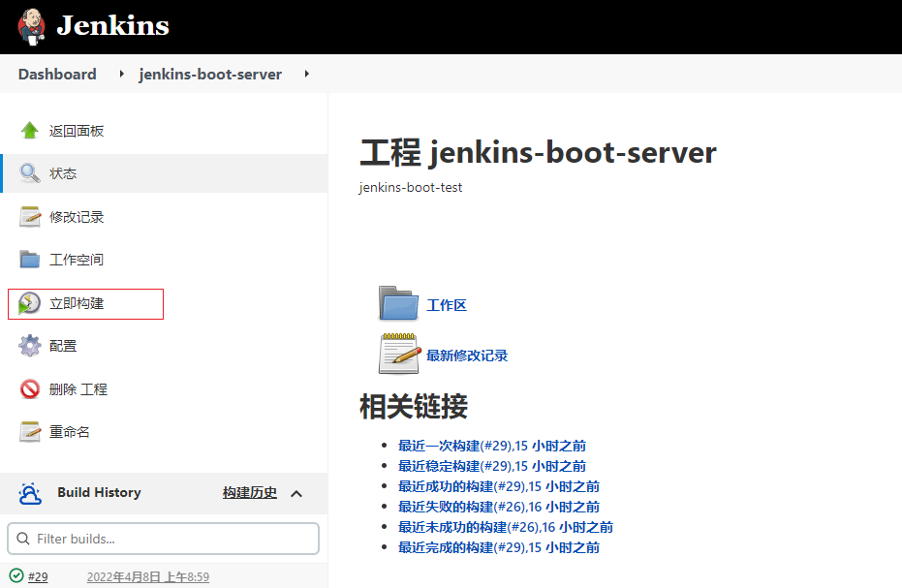Start a build with 立即构建

tap(77, 303)
